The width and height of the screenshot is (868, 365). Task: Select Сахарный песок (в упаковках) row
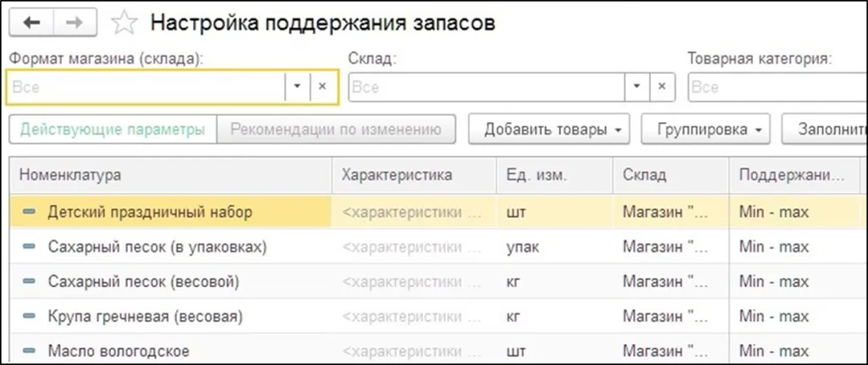click(x=158, y=246)
